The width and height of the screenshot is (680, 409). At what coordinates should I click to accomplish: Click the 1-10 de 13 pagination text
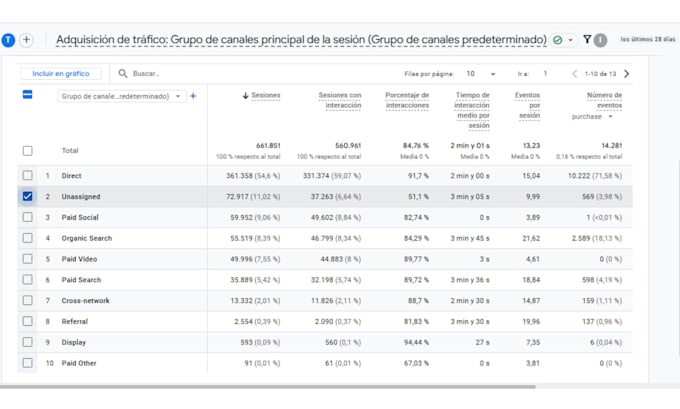[x=600, y=74]
